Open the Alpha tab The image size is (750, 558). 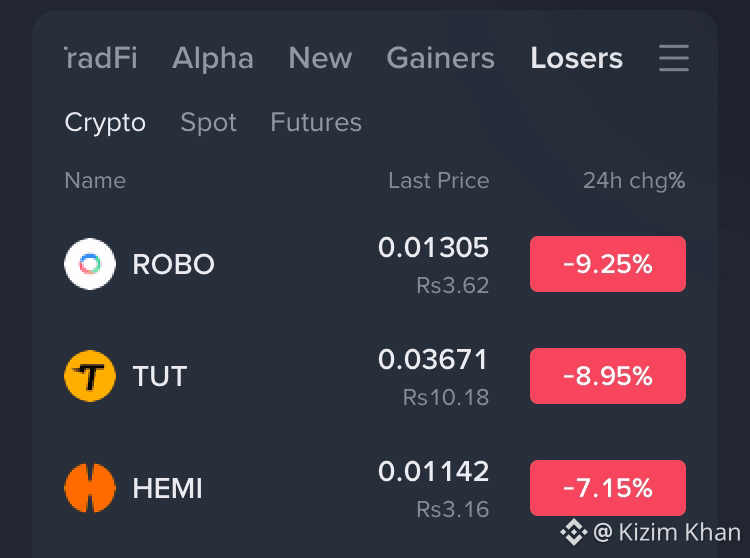pos(212,58)
